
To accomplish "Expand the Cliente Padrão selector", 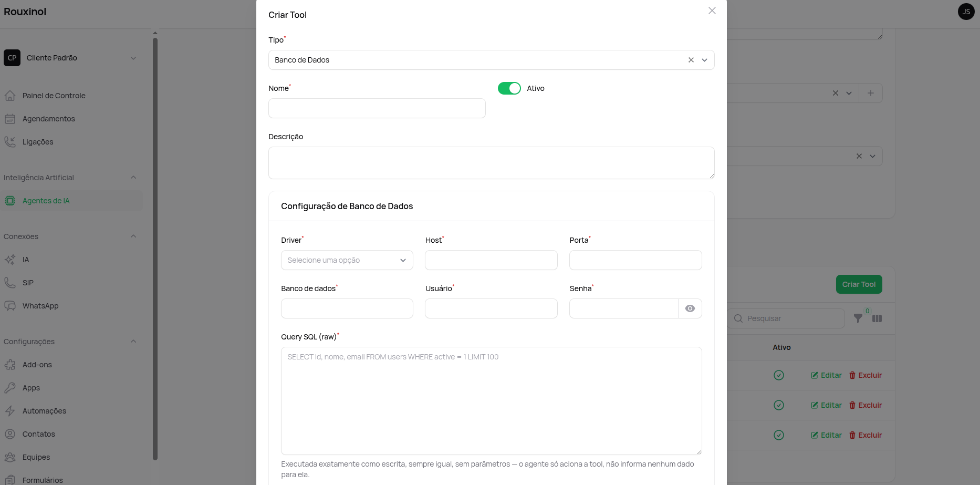I will 71,58.
